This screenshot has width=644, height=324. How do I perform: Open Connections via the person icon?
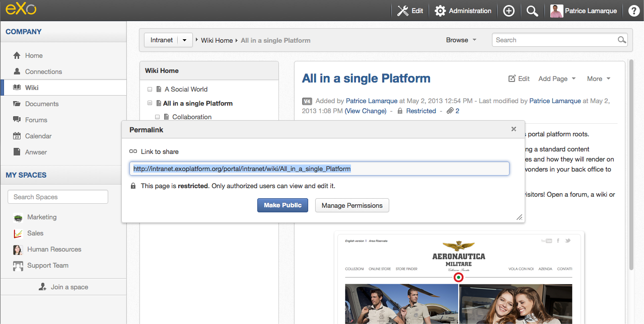17,71
